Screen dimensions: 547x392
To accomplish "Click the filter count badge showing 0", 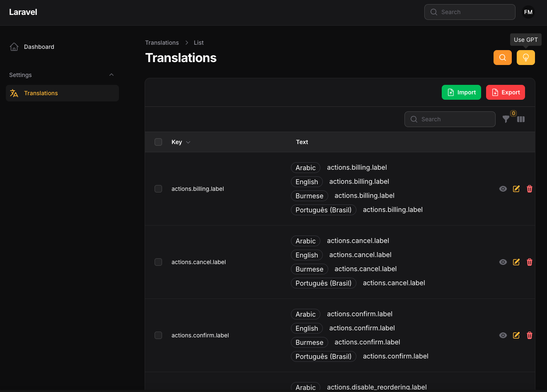I will 513,113.
